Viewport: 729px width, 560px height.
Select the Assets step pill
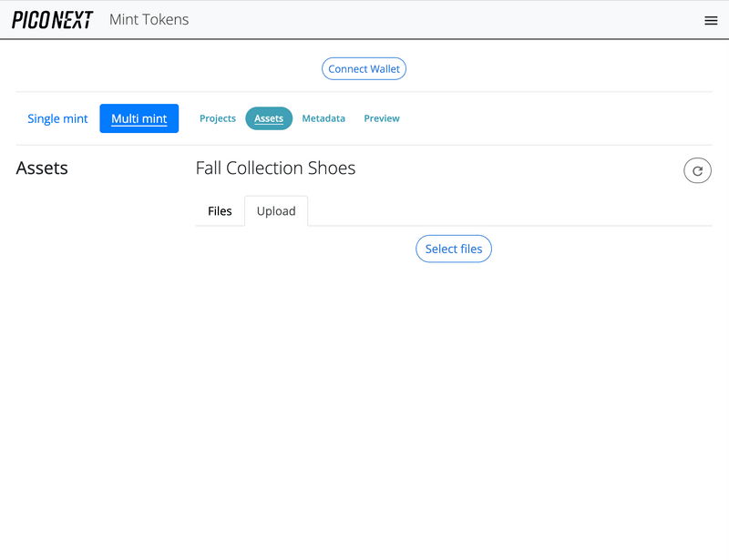[x=269, y=118]
